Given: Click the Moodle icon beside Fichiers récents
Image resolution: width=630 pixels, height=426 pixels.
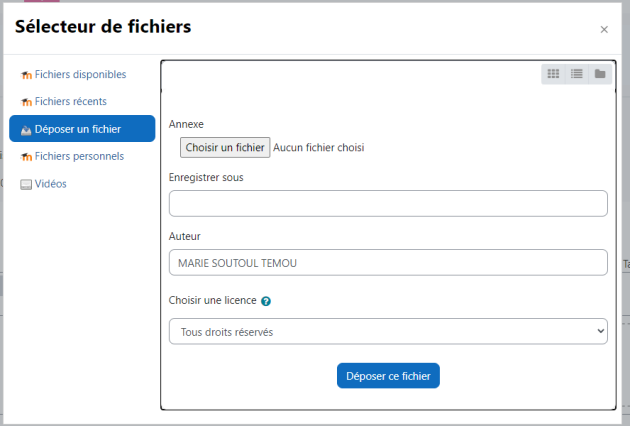Looking at the screenshot, I should pos(26,102).
